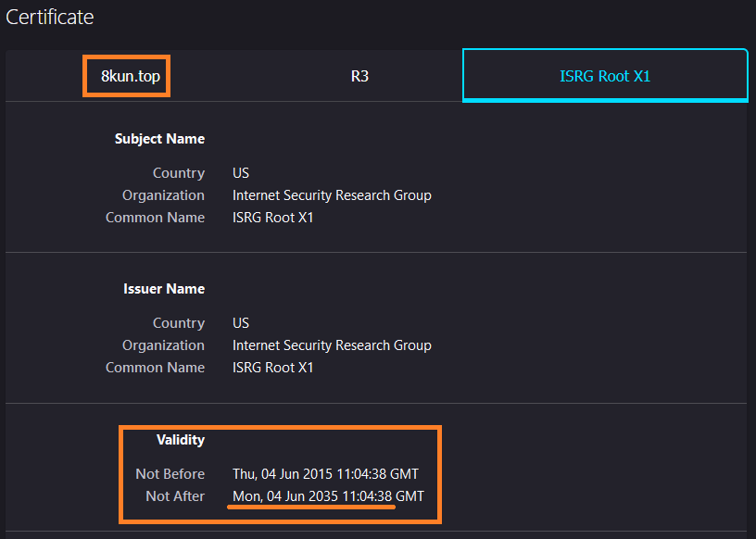Click the Issuer Name section heading
Image resolution: width=756 pixels, height=539 pixels.
164,289
